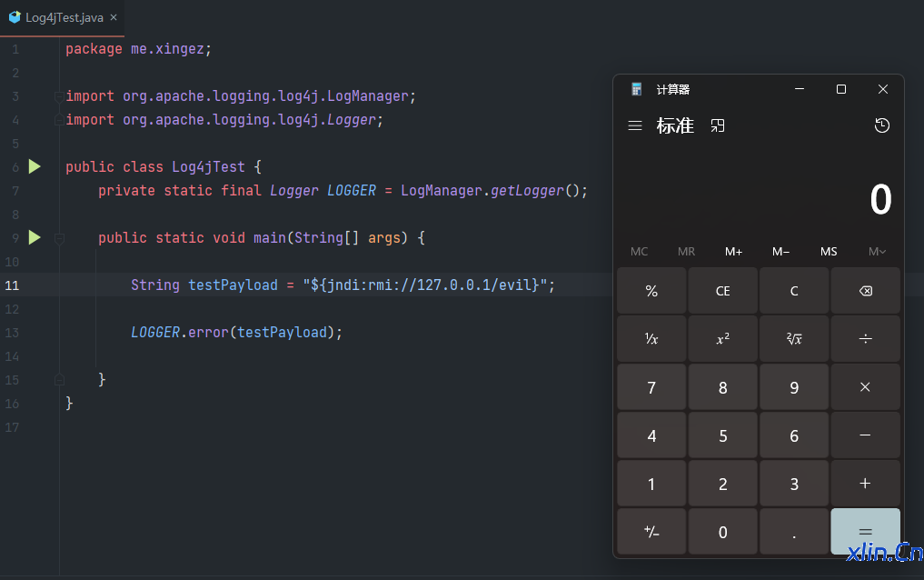Click the divide key
The height and width of the screenshot is (580, 924).
866,339
